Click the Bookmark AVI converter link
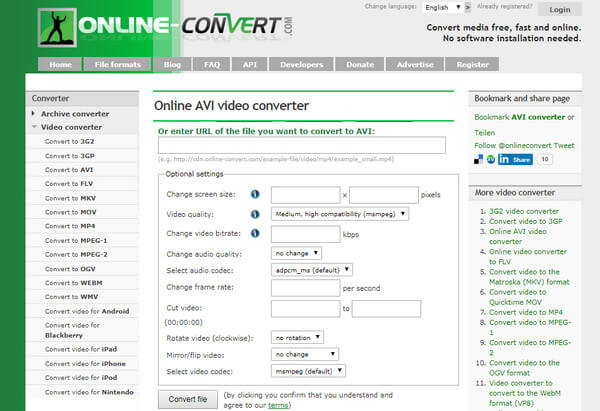Viewport: 600px width, 411px height. pyautogui.click(x=520, y=117)
